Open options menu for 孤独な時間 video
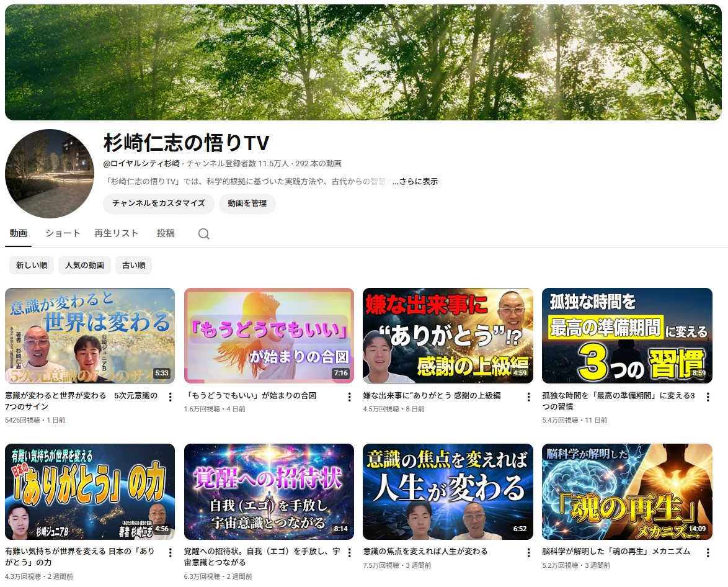The image size is (728, 587). (x=709, y=397)
